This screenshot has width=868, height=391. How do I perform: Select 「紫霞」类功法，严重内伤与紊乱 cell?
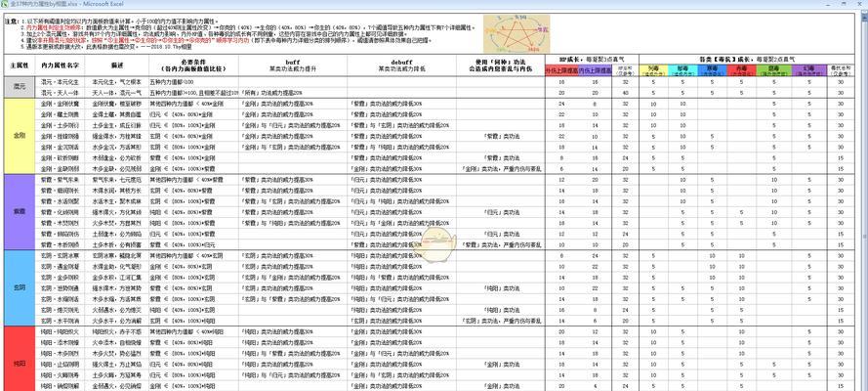tap(501, 244)
